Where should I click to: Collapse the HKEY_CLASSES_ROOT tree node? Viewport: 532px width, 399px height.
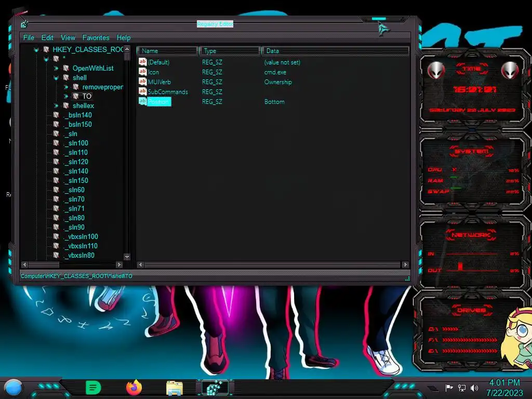[x=36, y=50]
